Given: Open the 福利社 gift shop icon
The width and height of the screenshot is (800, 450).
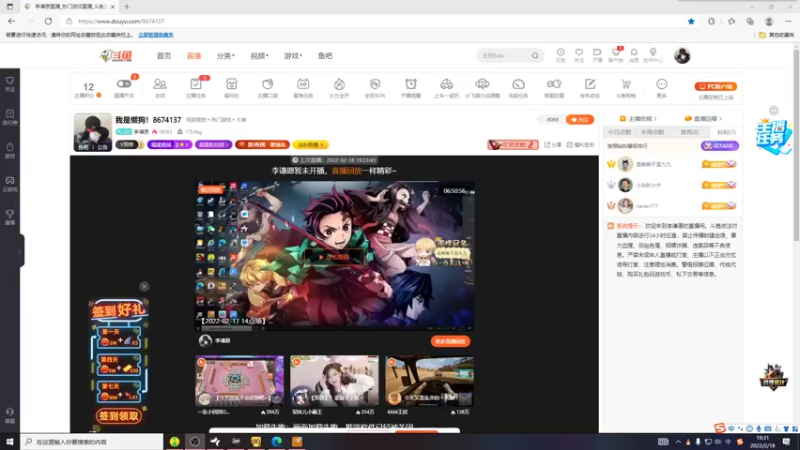Looking at the screenshot, I should pos(232,84).
